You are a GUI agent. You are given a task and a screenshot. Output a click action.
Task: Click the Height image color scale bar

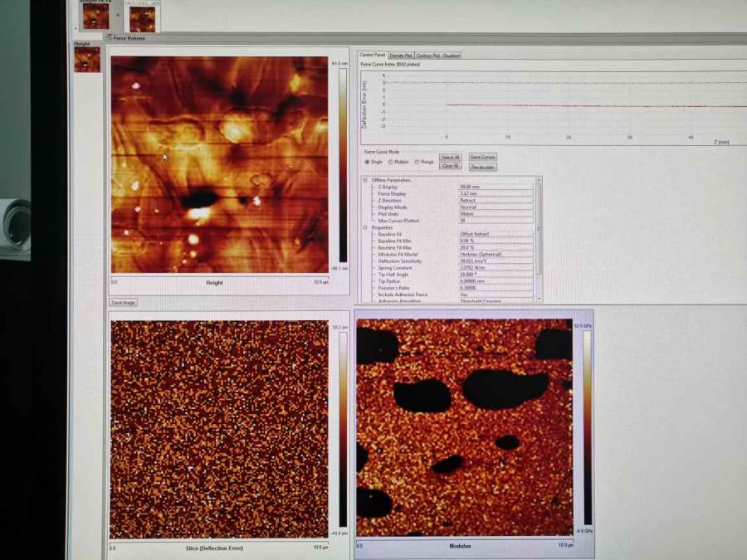coord(343,165)
